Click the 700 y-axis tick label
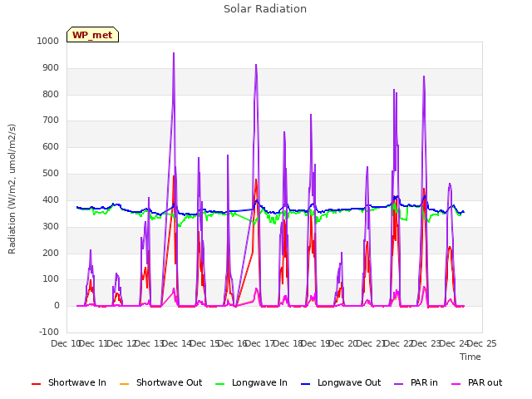The width and height of the screenshot is (532, 399). click(50, 120)
